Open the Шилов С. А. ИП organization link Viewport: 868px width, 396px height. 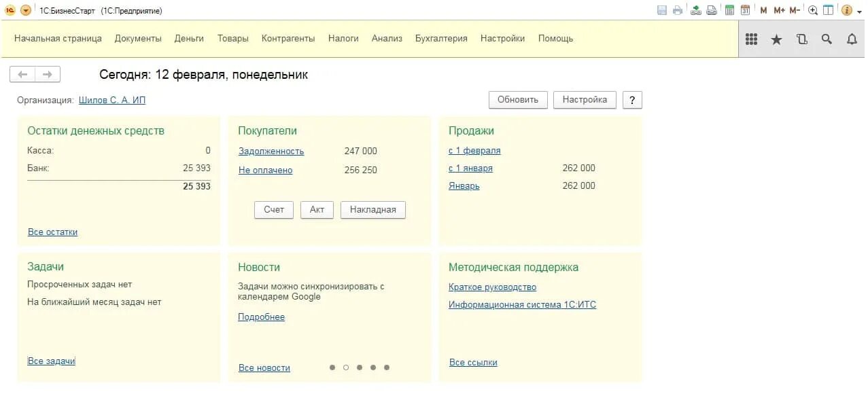pos(112,100)
